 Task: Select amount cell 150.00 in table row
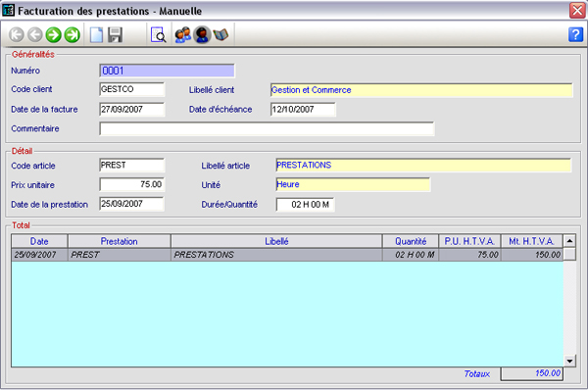532,255
